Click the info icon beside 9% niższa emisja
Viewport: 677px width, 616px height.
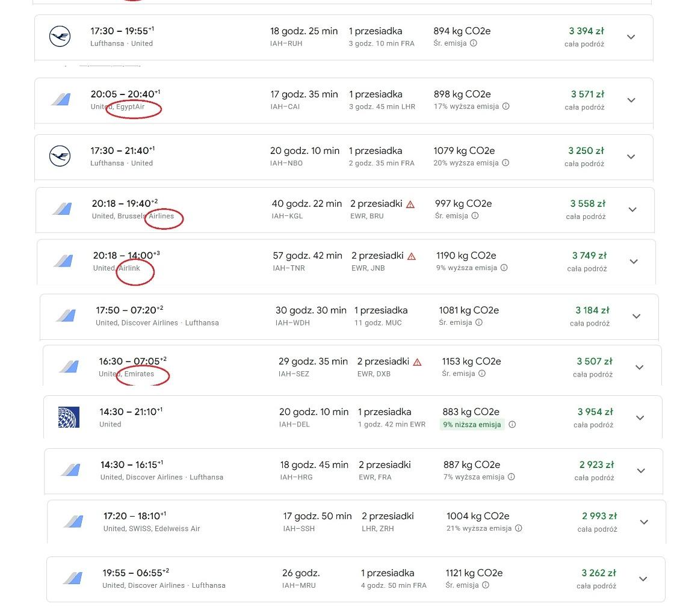point(512,424)
